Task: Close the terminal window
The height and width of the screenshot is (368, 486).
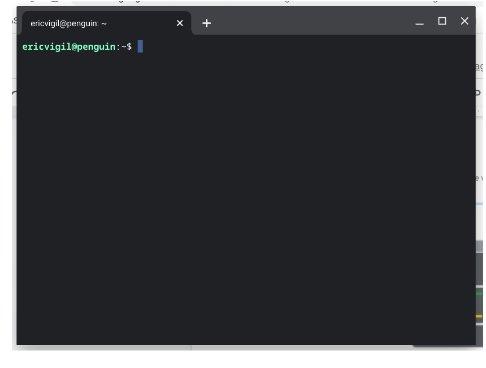Action: point(464,21)
